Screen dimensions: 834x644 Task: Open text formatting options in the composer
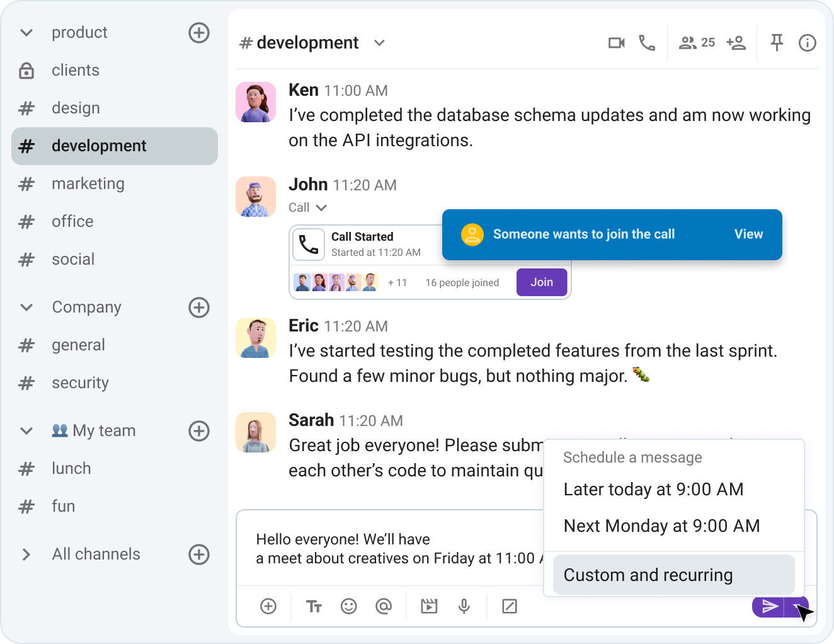point(314,606)
